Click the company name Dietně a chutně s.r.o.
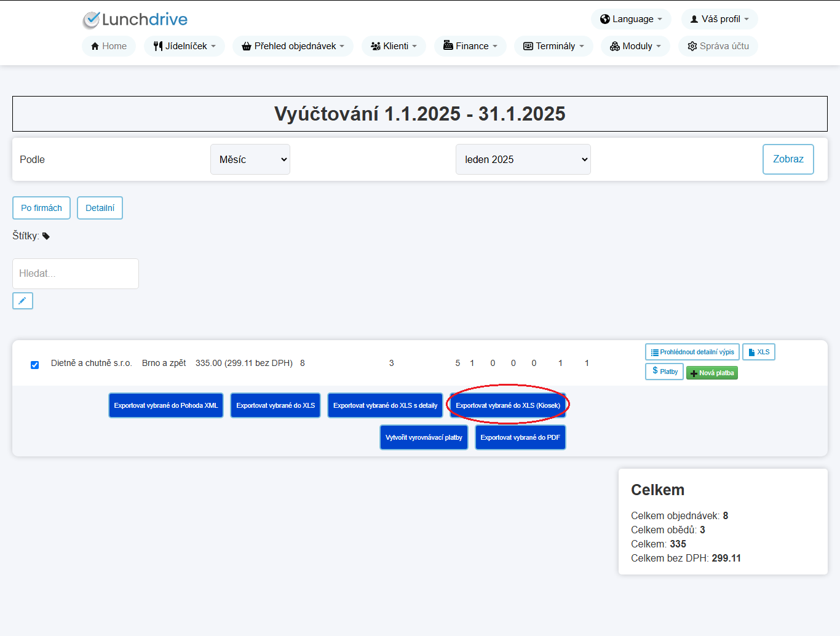The height and width of the screenshot is (636, 840). pyautogui.click(x=92, y=363)
